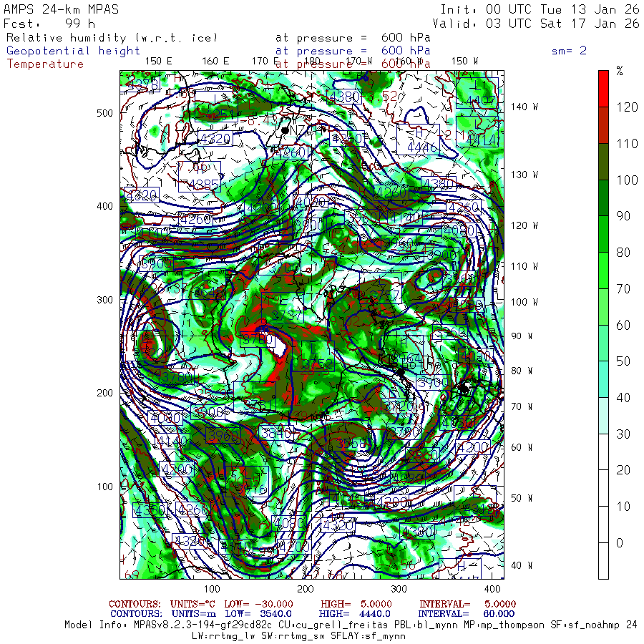Click the '150 W' longitude label at top

(464, 62)
